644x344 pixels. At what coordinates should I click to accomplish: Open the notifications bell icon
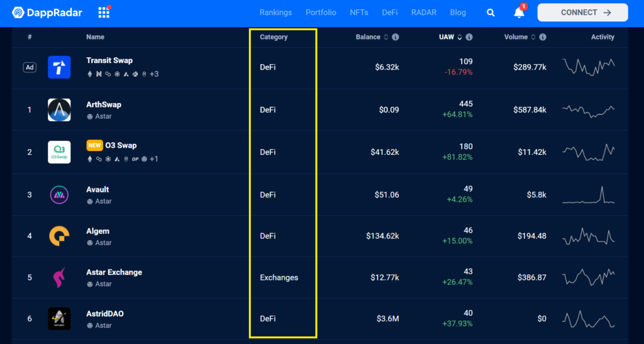[519, 13]
